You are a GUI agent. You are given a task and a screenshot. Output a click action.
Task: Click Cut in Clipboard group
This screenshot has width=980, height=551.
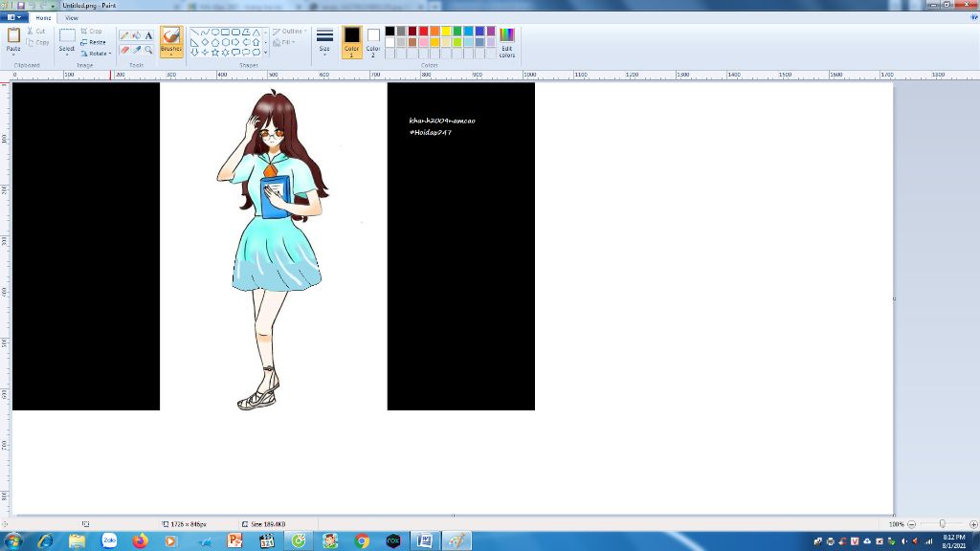(x=36, y=31)
